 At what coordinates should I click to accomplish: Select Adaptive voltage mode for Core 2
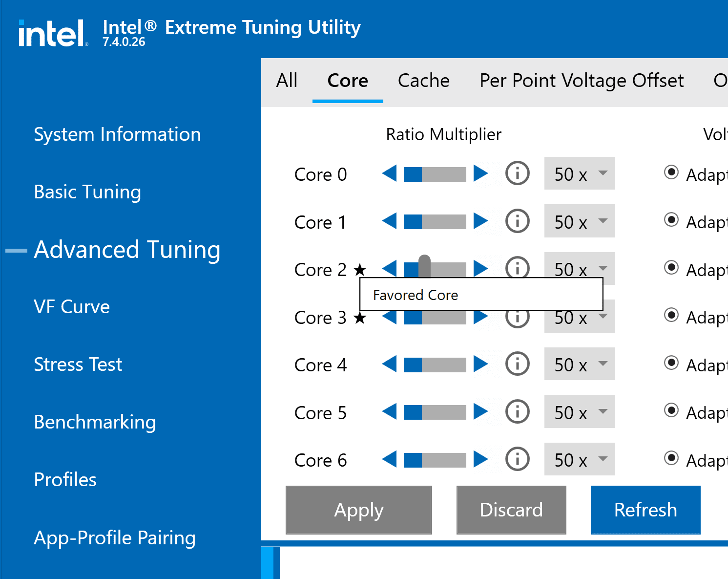click(x=671, y=267)
